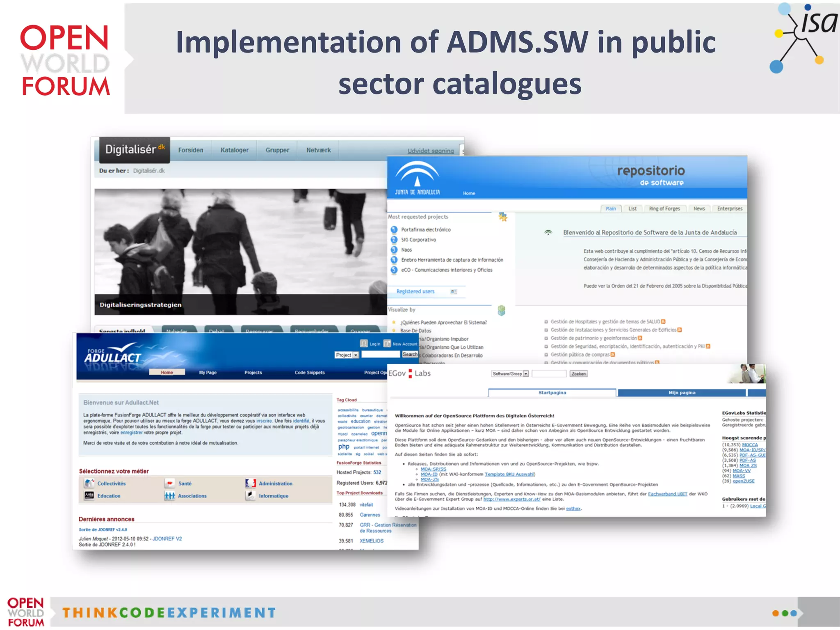Click the New Account icon in Adullact
The width and height of the screenshot is (840, 630).
(x=387, y=344)
